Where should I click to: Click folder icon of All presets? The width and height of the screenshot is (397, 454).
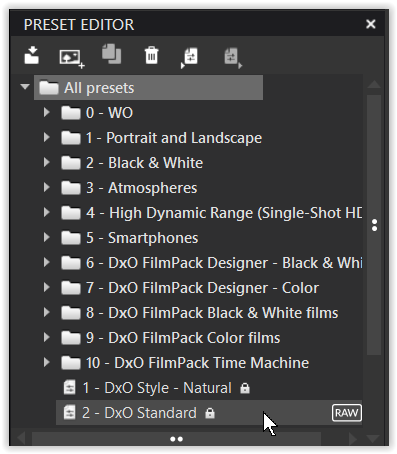(49, 88)
